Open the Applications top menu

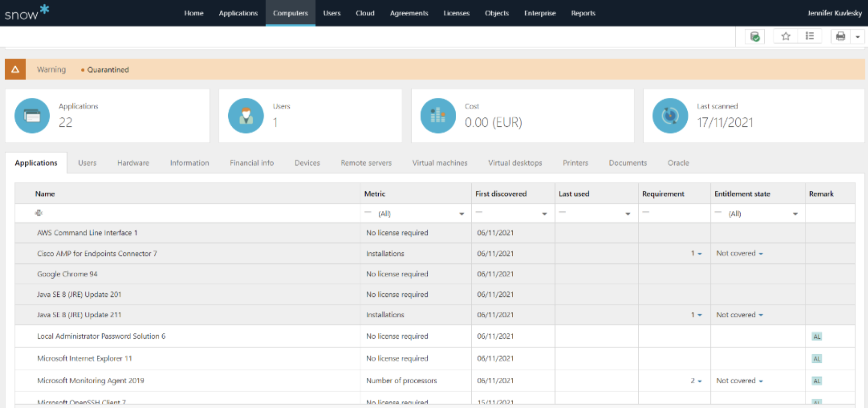[238, 13]
